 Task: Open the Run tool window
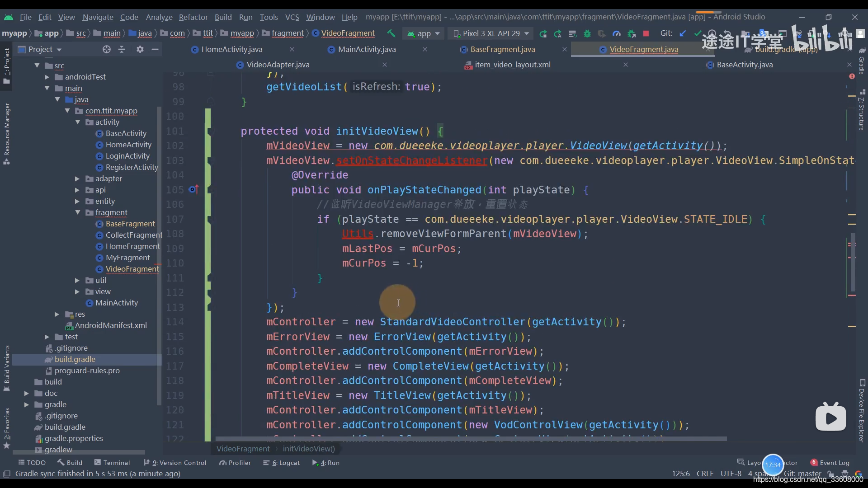point(326,463)
